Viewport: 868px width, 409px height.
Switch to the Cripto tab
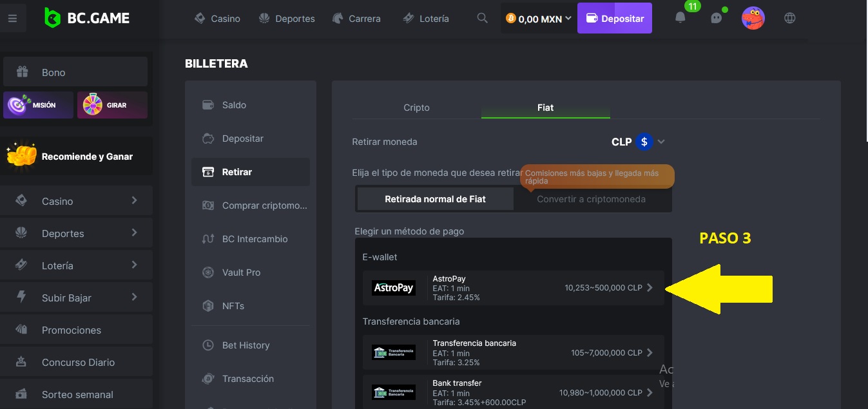click(x=416, y=108)
